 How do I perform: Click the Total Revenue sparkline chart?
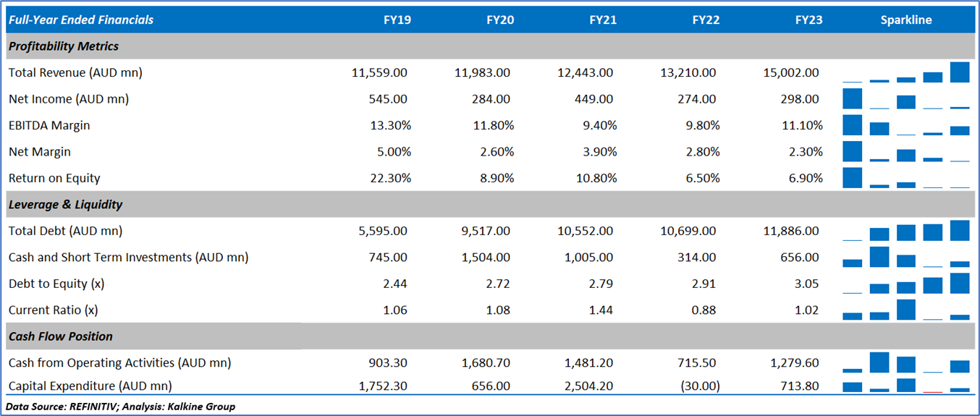click(x=906, y=72)
